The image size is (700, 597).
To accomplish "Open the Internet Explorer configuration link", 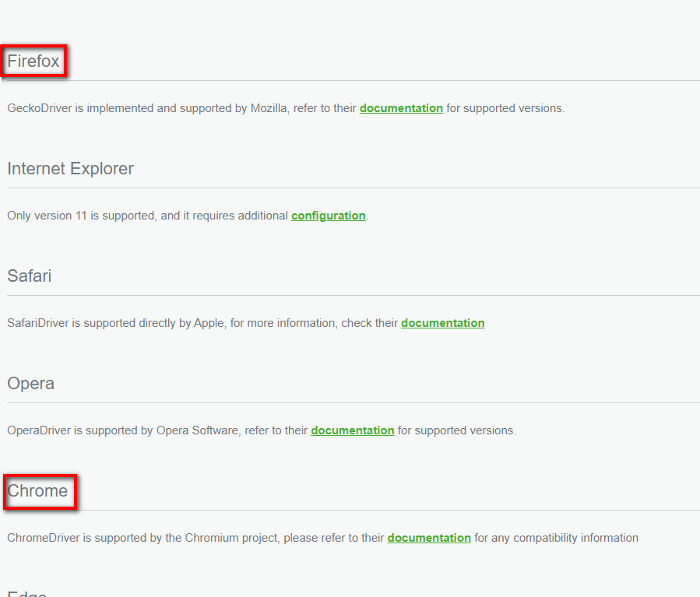I will tap(328, 216).
